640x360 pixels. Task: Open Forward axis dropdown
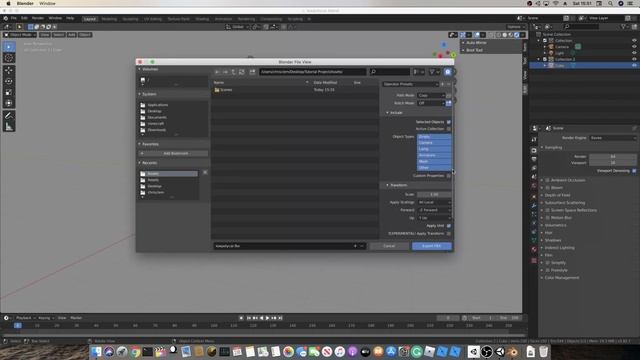[x=434, y=210]
